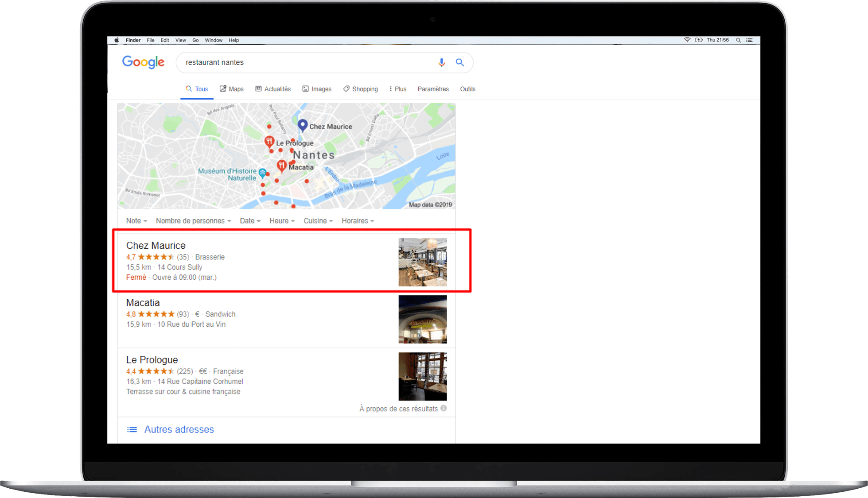Screen dimensions: 868x498
Task: Click the Google logo
Action: (x=143, y=62)
